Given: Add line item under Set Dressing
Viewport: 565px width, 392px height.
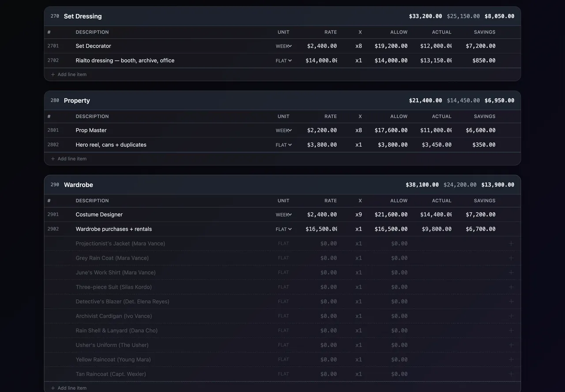Looking at the screenshot, I should (68, 75).
